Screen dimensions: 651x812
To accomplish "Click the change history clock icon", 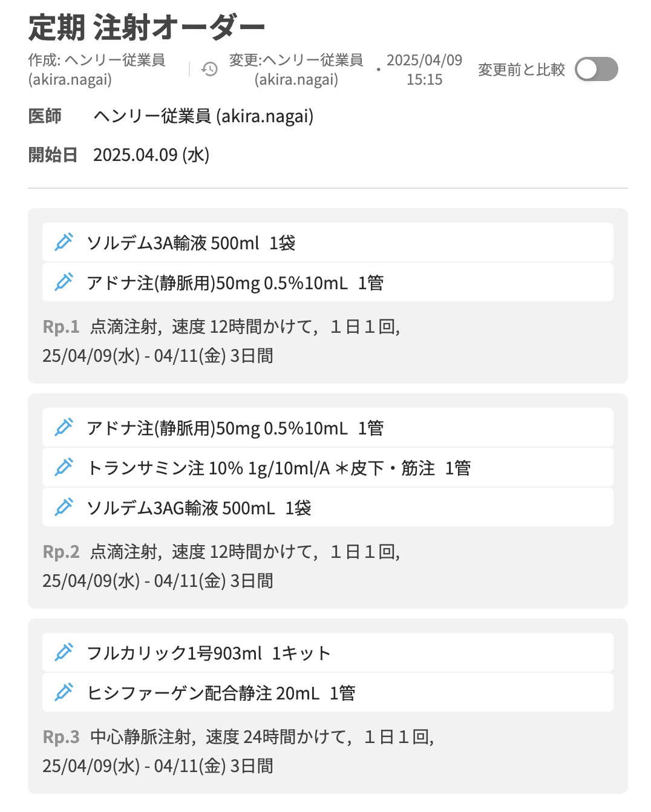I will point(209,70).
